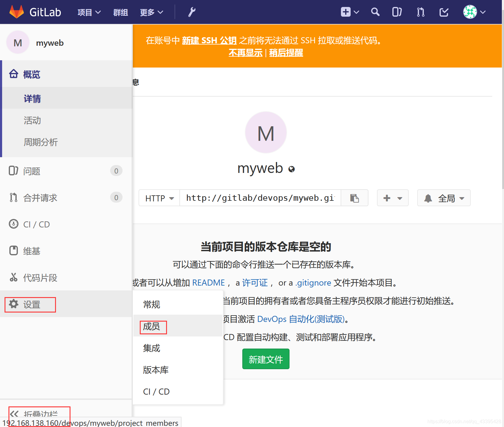Screen dimensions: 504x427
Task: Click the myweb sidebar project avatar
Action: pyautogui.click(x=18, y=42)
